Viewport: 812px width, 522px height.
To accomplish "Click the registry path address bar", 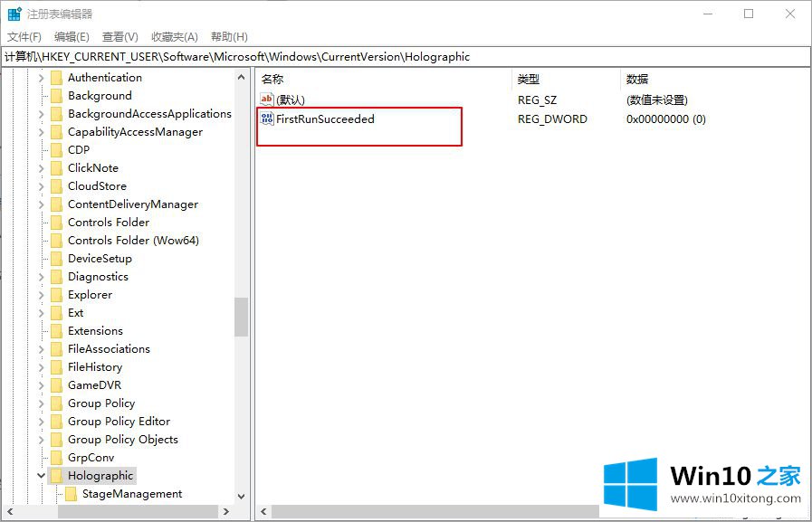I will (x=406, y=57).
